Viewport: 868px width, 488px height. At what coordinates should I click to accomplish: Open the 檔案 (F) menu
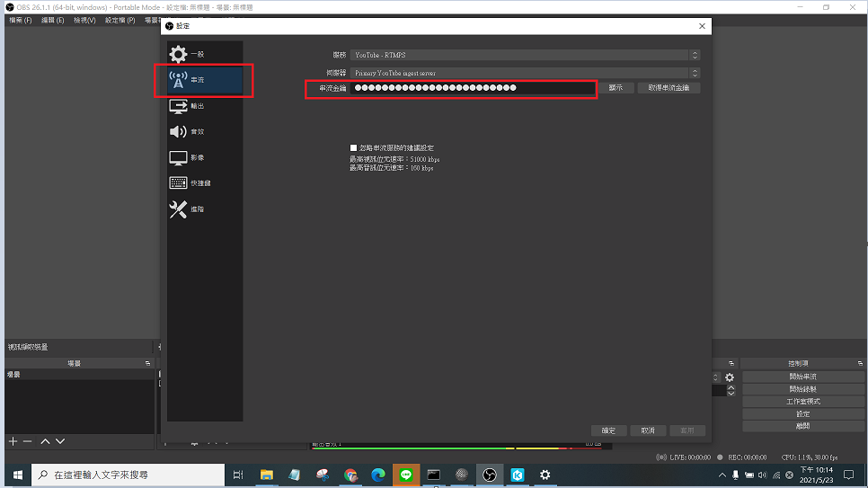click(20, 20)
